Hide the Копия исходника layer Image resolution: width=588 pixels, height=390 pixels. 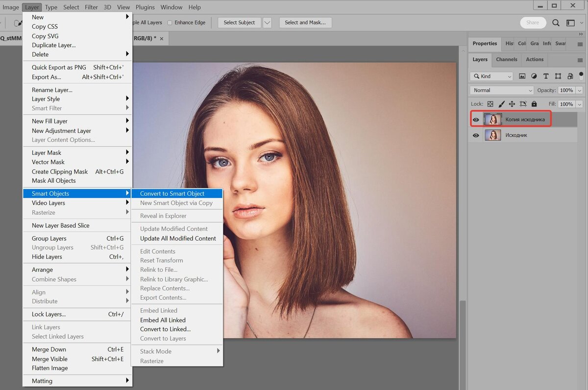click(476, 120)
